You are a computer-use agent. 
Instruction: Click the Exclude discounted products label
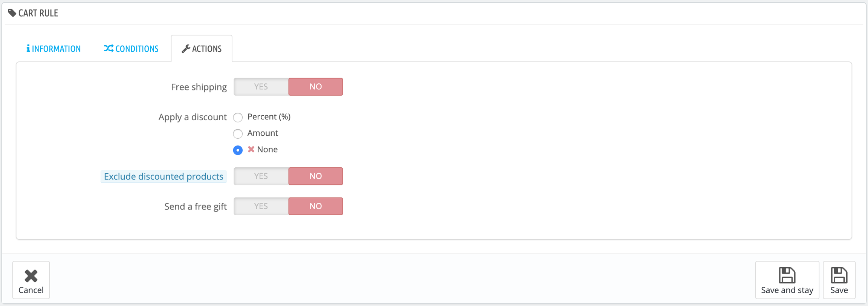(x=164, y=176)
